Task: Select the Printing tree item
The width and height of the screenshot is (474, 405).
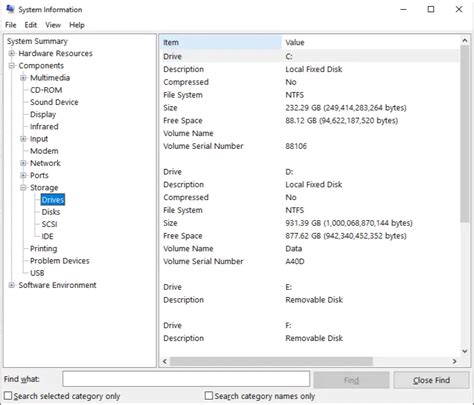Action: (43, 249)
